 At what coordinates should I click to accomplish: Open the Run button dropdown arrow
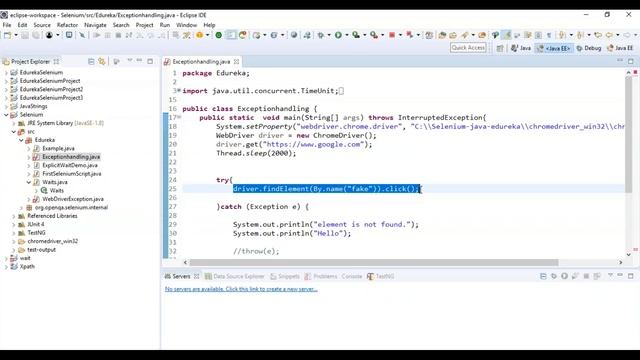(347, 35)
